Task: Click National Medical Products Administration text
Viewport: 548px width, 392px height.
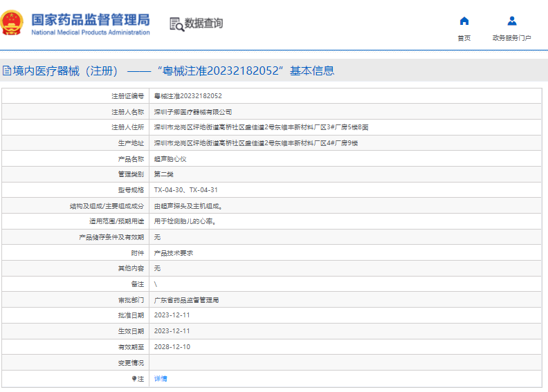Action: click(91, 32)
